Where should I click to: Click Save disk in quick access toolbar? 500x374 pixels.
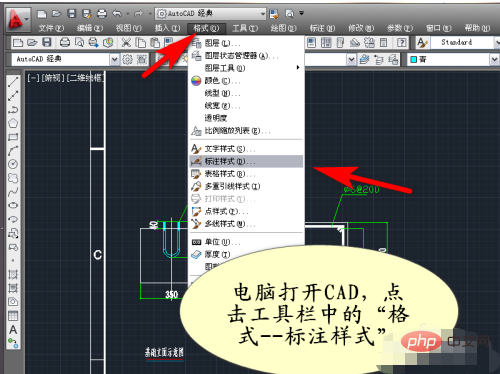coord(72,14)
